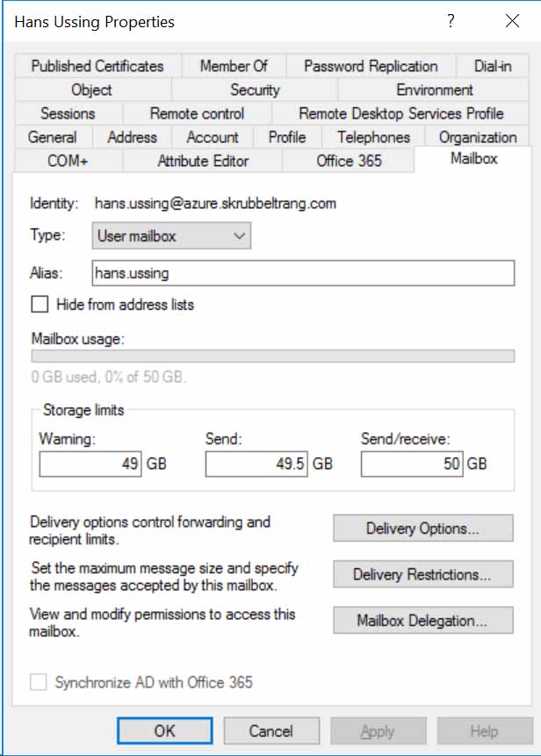Open Mailbox Delegation permissions
Screen dimensions: 541x756
coord(422,621)
